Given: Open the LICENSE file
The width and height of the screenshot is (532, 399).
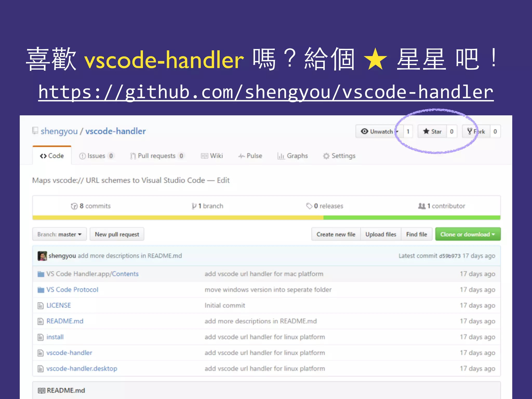Looking at the screenshot, I should [59, 305].
